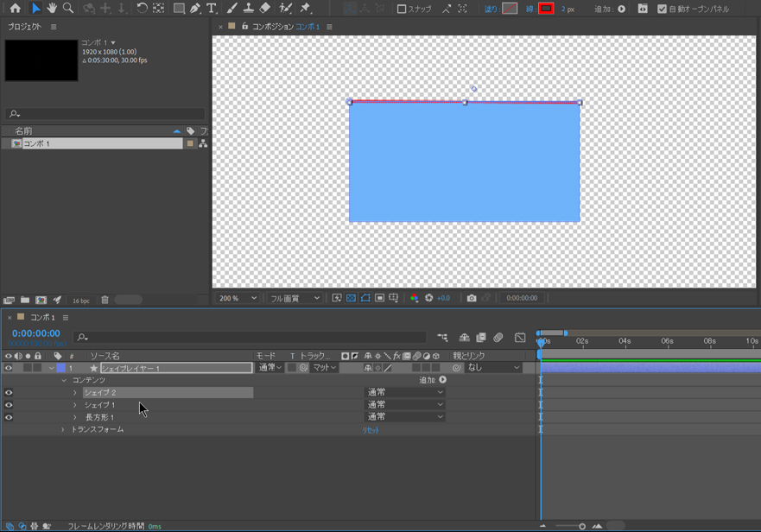Viewport: 761px width, 532px height.
Task: Pick the Horizontal Type tool
Action: click(x=212, y=9)
